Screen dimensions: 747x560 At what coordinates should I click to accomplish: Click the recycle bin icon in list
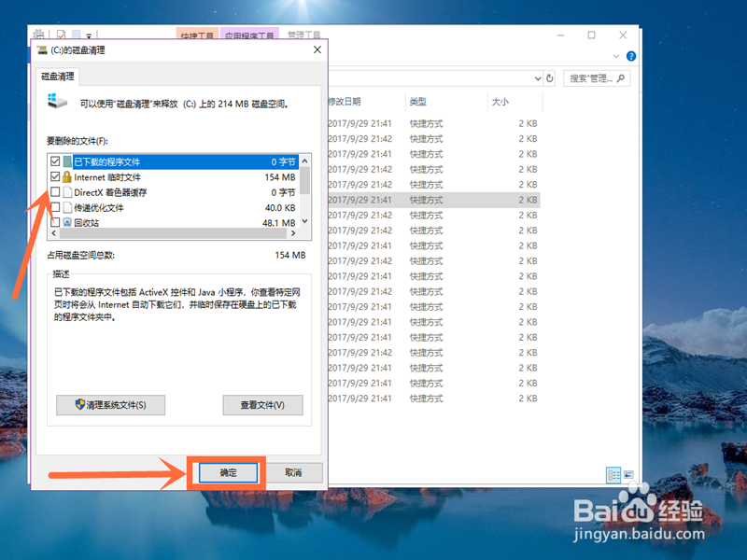click(x=67, y=222)
